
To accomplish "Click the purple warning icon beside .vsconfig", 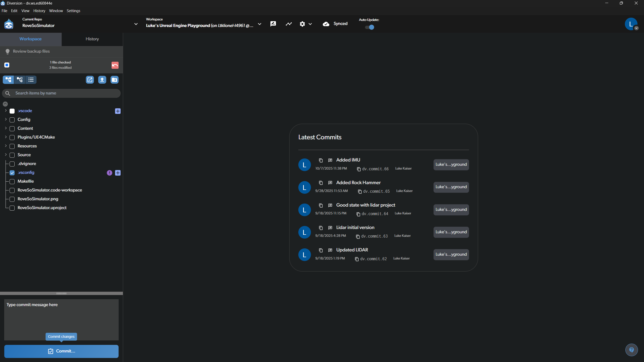I will (x=109, y=173).
